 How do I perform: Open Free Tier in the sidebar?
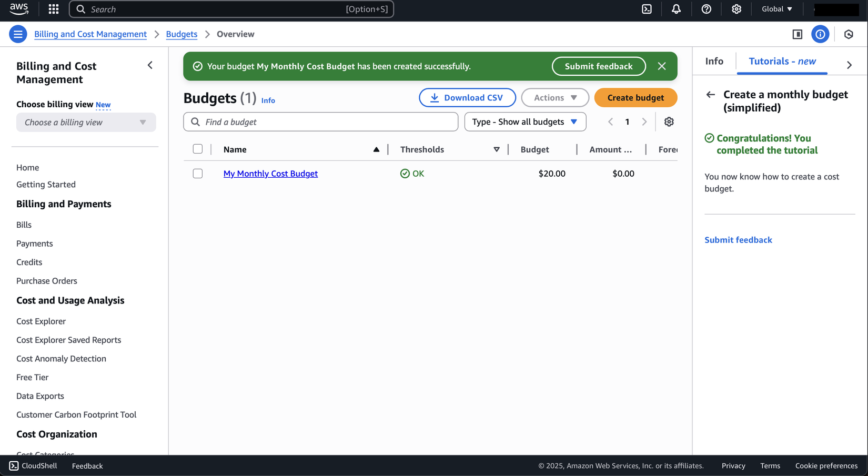(32, 377)
